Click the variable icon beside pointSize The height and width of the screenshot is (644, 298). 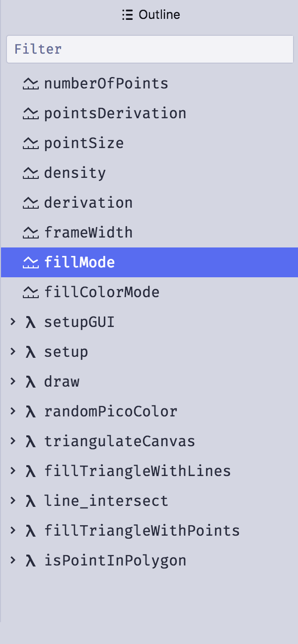[31, 143]
